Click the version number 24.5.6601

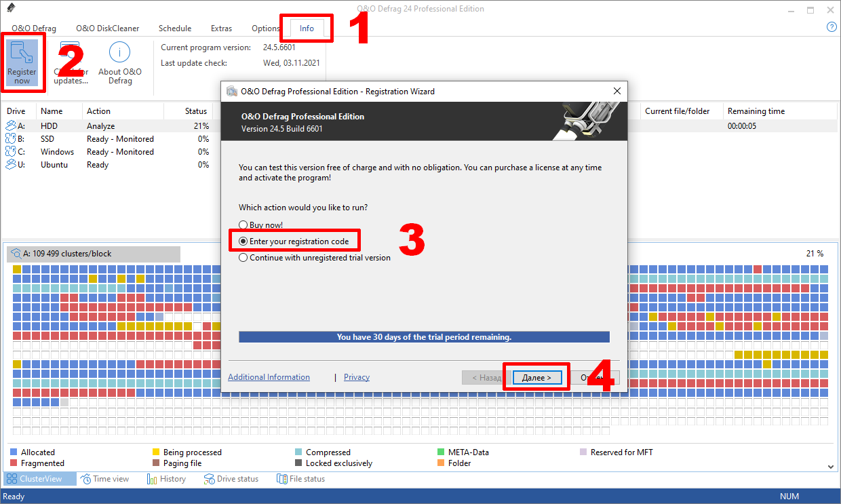(279, 47)
